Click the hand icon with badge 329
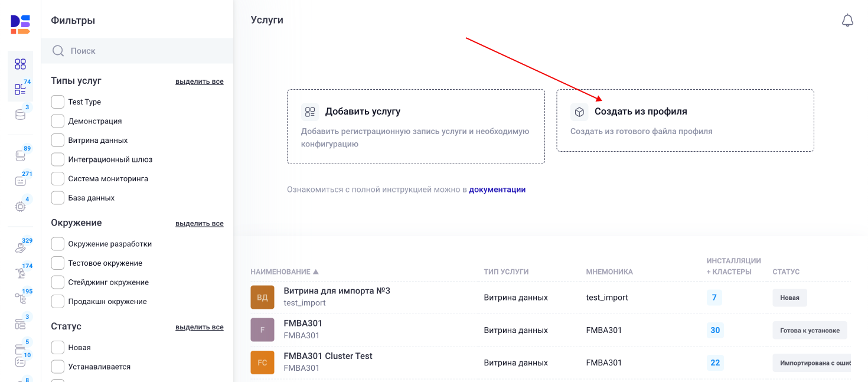The image size is (868, 382). pyautogui.click(x=20, y=247)
